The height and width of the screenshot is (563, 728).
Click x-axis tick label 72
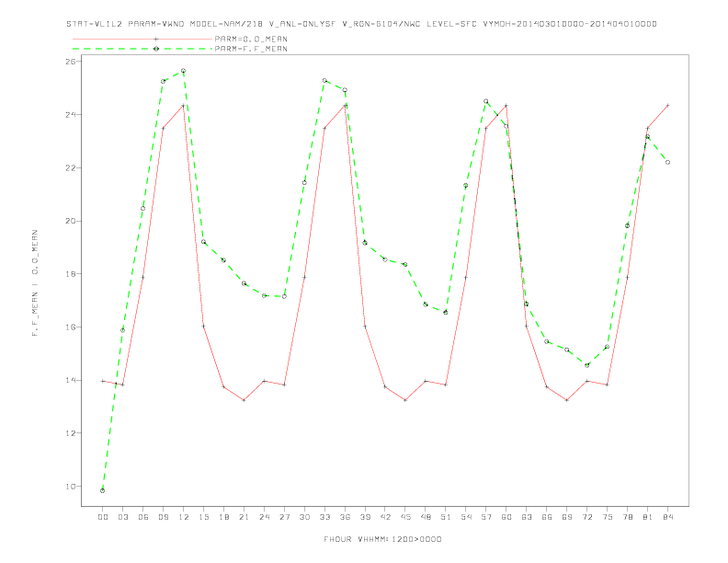click(586, 517)
